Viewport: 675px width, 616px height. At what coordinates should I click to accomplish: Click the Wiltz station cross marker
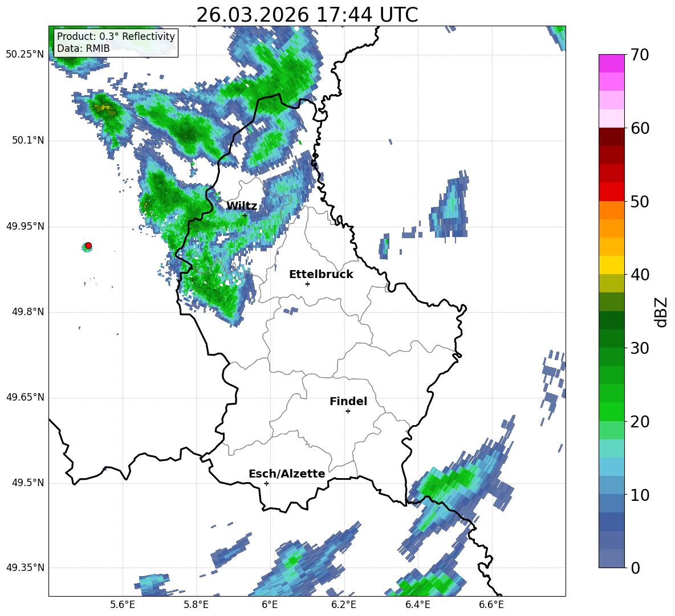[245, 215]
